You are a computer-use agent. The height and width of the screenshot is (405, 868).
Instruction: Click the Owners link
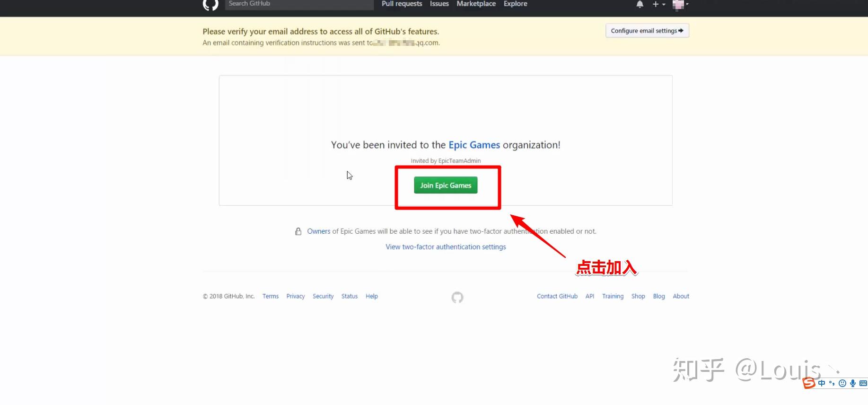coord(319,231)
